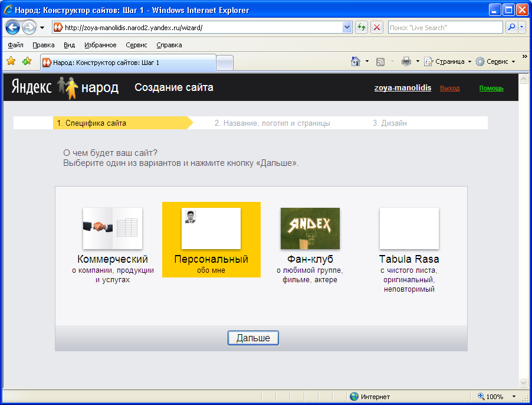
Task: Click the RSS feeds icon
Action: click(x=380, y=62)
